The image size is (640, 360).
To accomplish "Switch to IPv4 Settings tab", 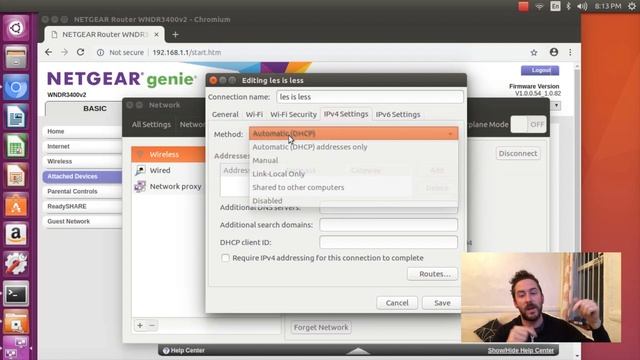I will (346, 114).
